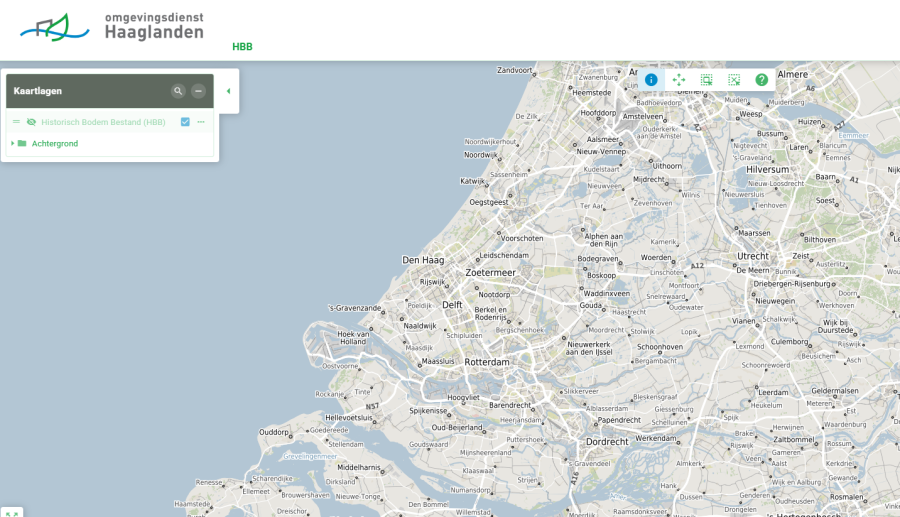This screenshot has height=517, width=900.
Task: Grab the Historisch Bodem Bestand drag handle
Action: pos(17,122)
